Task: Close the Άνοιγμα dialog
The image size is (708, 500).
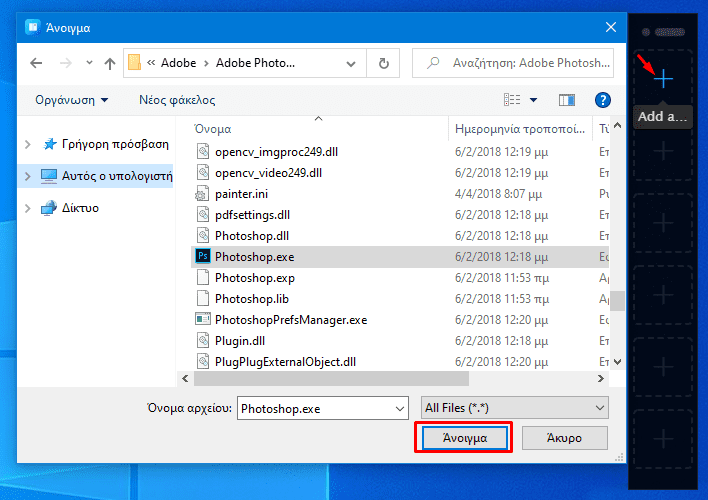Action: [611, 28]
